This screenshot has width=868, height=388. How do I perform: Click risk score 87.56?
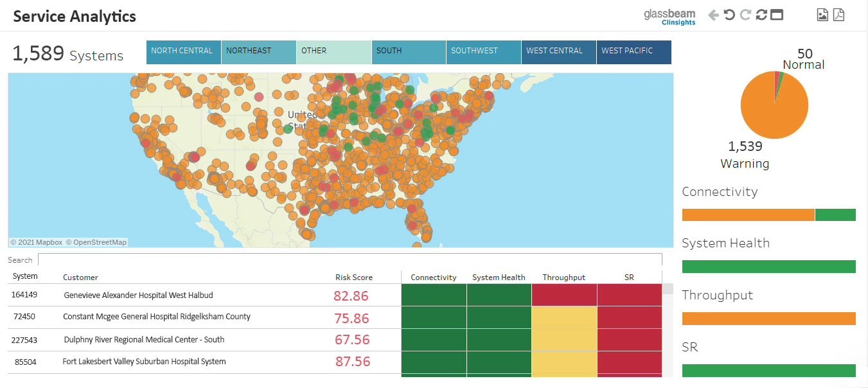pyautogui.click(x=353, y=362)
